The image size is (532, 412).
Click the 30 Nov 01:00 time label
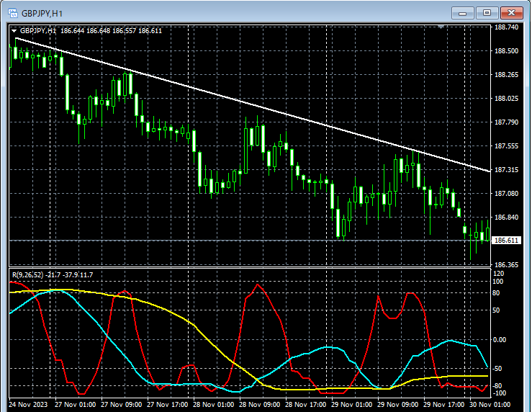point(490,405)
